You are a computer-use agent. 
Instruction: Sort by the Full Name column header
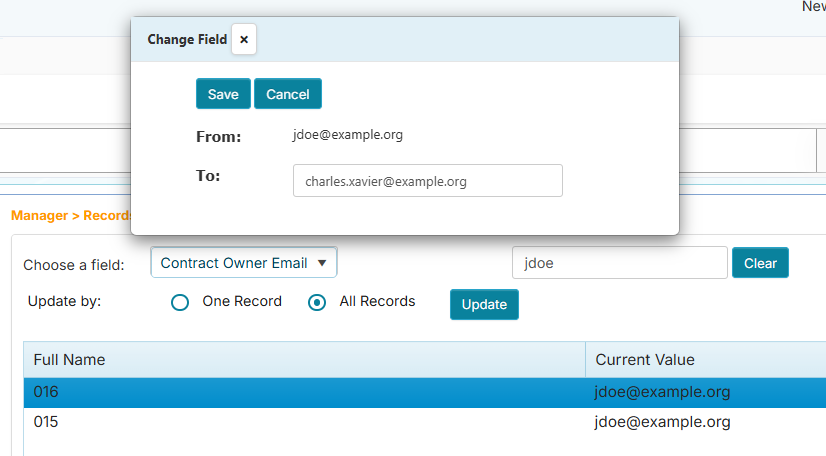(70, 360)
